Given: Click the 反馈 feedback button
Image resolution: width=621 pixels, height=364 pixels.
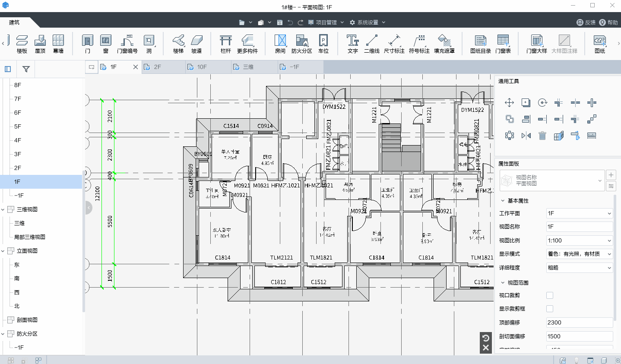Looking at the screenshot, I should (586, 22).
